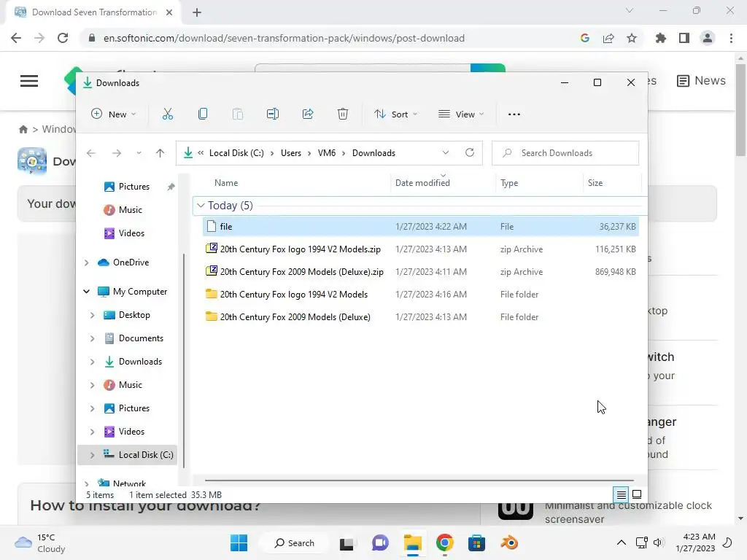Sort by the Date modified column header

pos(422,183)
